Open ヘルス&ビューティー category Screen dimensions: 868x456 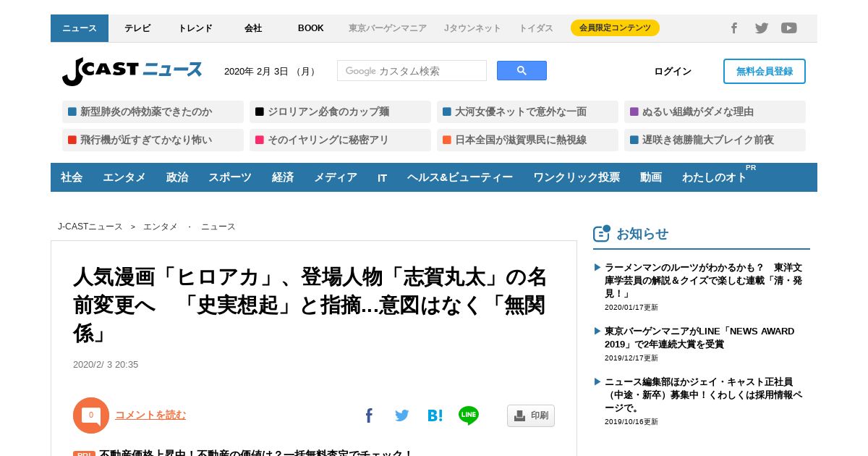(460, 177)
